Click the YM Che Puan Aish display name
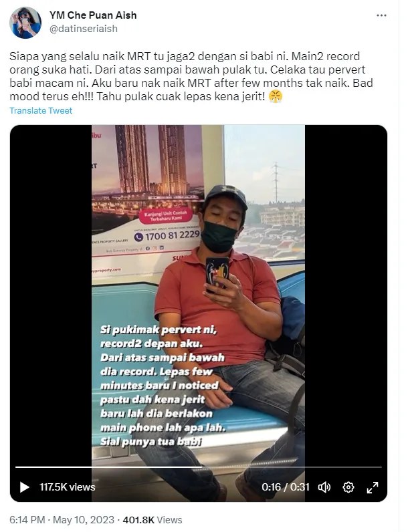 [93, 15]
